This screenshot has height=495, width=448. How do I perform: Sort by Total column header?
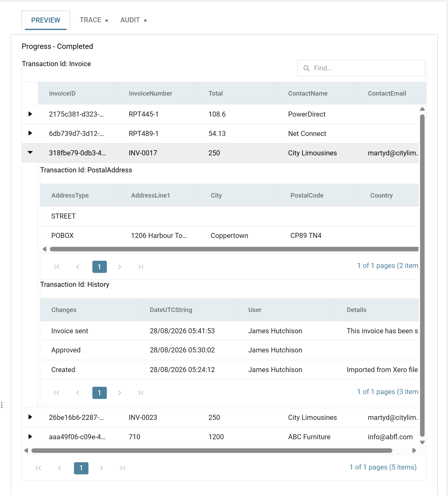tap(237, 93)
